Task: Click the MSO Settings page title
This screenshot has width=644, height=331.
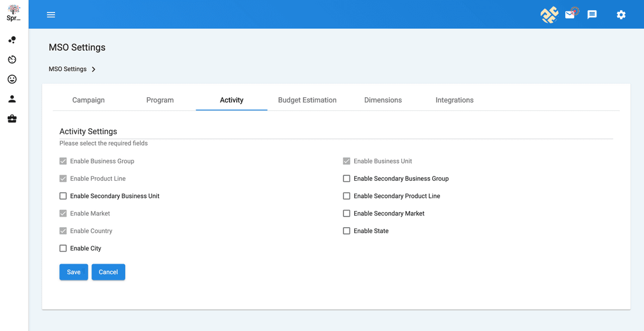Action: click(x=77, y=47)
